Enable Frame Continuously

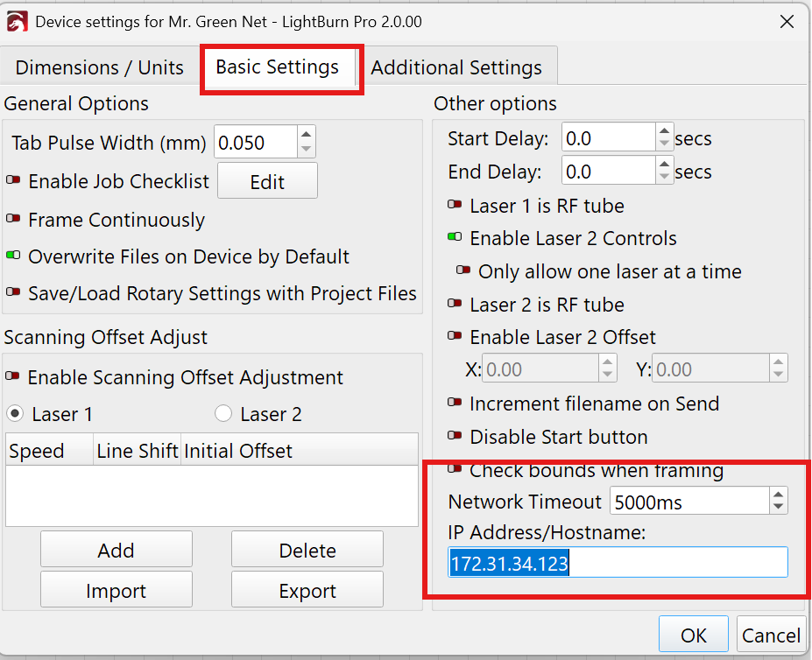click(x=15, y=220)
